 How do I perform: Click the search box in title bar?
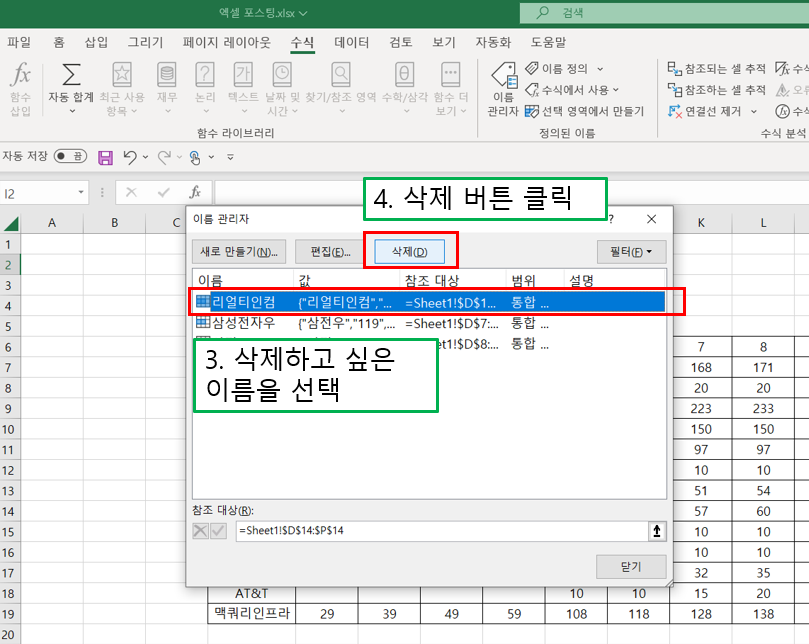pos(664,12)
